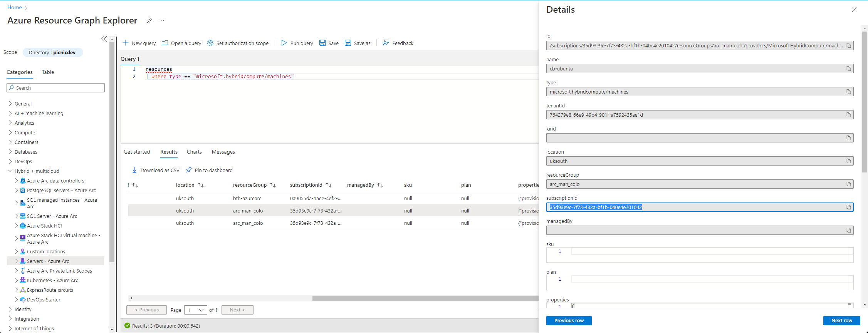Expand the Identity category
Image resolution: width=868 pixels, height=333 pixels.
(10, 309)
